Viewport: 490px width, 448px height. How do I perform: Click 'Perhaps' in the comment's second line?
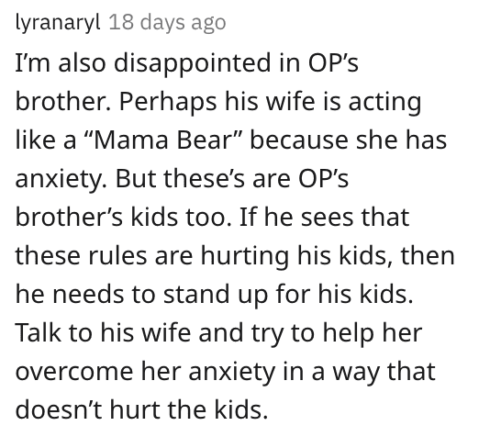click(168, 102)
